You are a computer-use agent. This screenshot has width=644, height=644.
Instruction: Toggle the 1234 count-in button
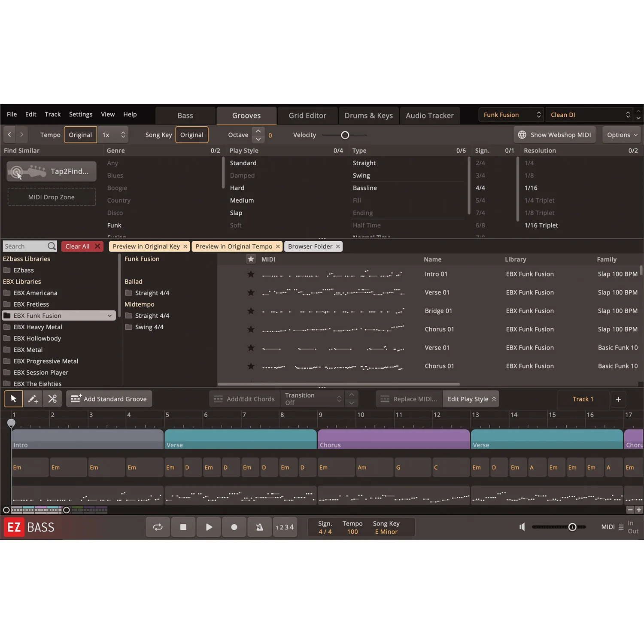click(285, 527)
